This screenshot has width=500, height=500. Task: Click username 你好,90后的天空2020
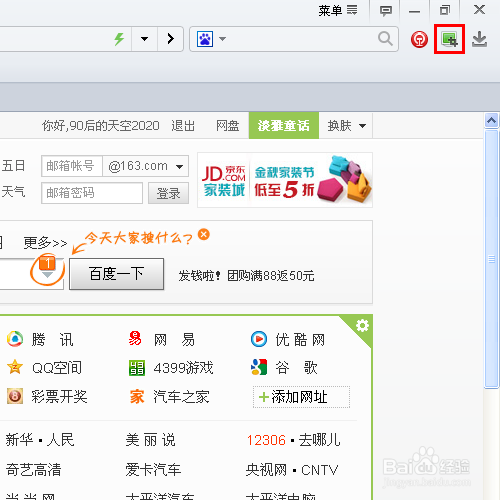(101, 126)
